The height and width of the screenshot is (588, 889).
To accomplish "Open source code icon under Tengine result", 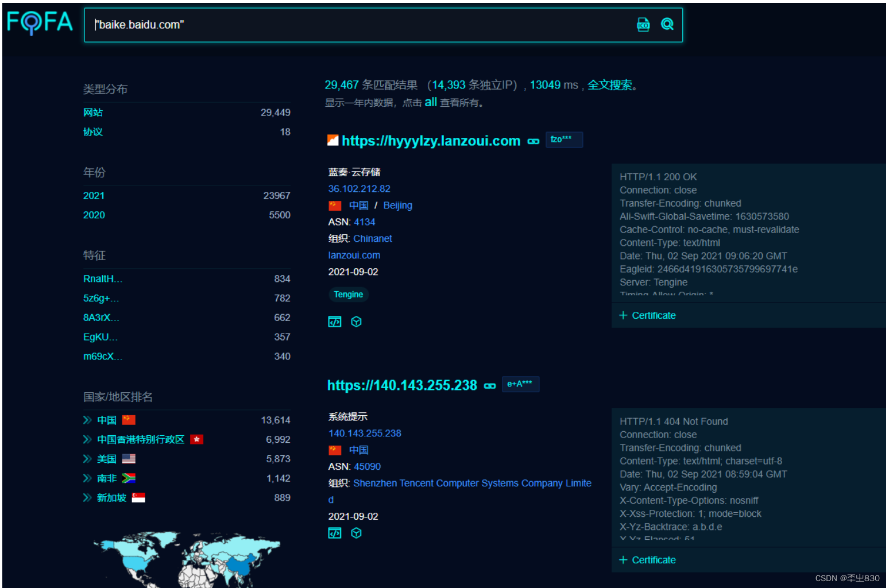I will tap(335, 322).
